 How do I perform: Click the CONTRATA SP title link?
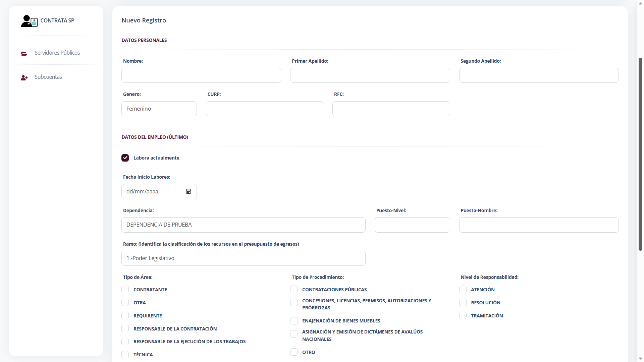(x=57, y=21)
